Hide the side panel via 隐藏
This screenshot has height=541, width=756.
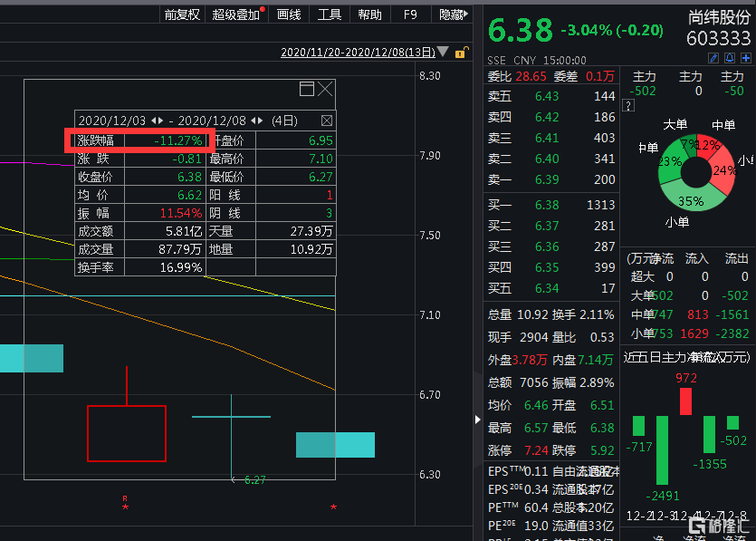(x=454, y=14)
